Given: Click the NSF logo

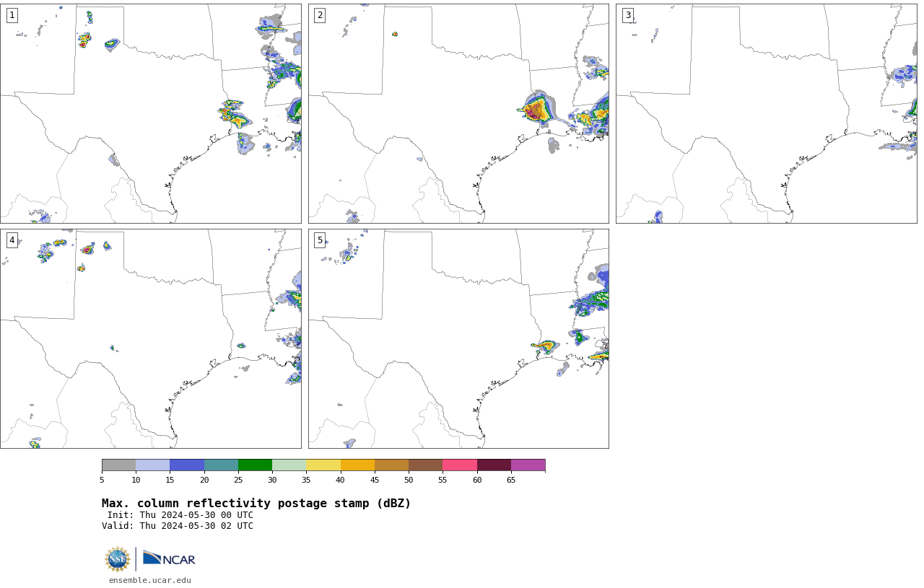Looking at the screenshot, I should 118,559.
